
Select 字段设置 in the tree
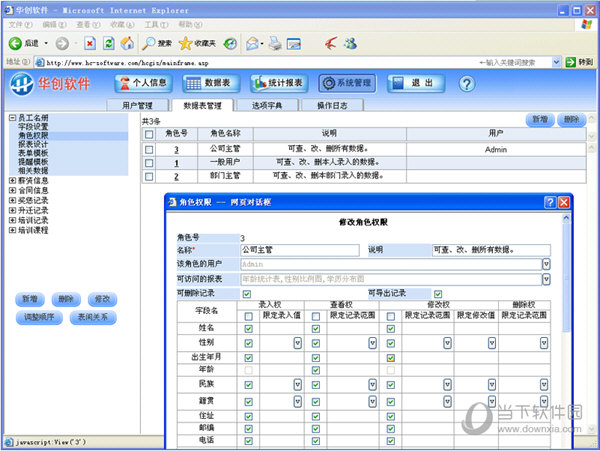(x=33, y=127)
